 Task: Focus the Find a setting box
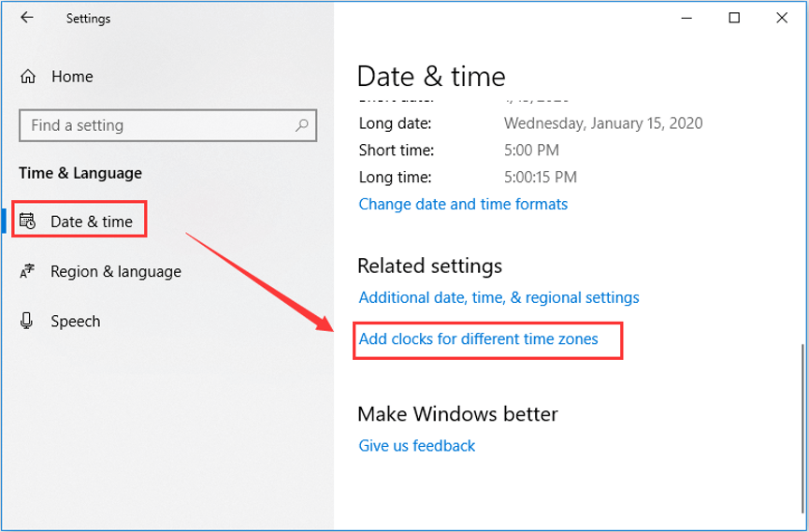pos(167,125)
